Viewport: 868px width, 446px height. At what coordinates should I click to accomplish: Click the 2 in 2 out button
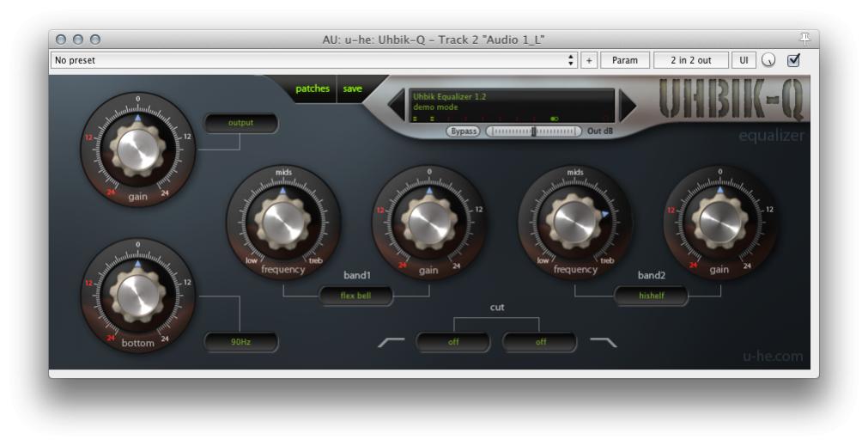coord(691,60)
